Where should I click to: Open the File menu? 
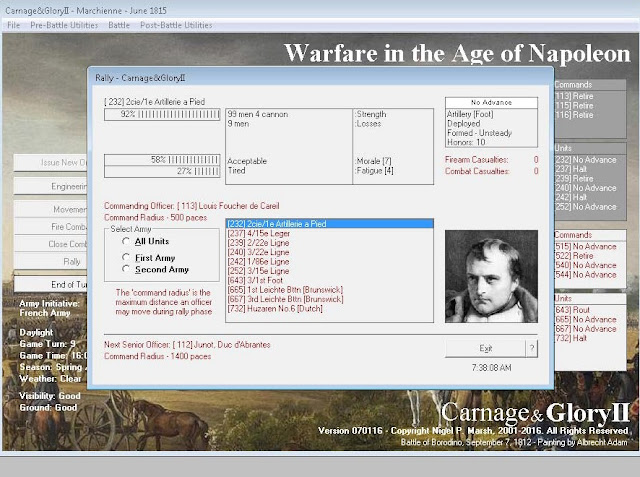13,25
